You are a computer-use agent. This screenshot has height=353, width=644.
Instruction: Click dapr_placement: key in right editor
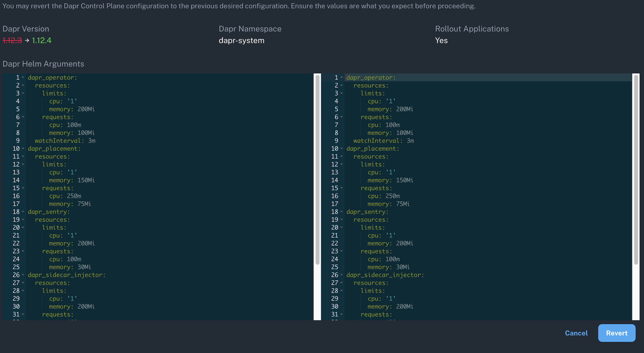point(373,149)
